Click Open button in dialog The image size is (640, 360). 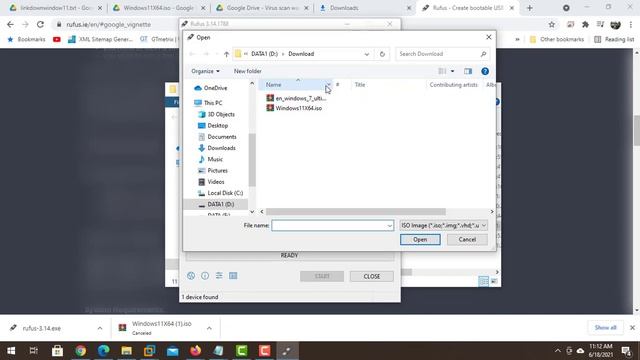pos(420,240)
